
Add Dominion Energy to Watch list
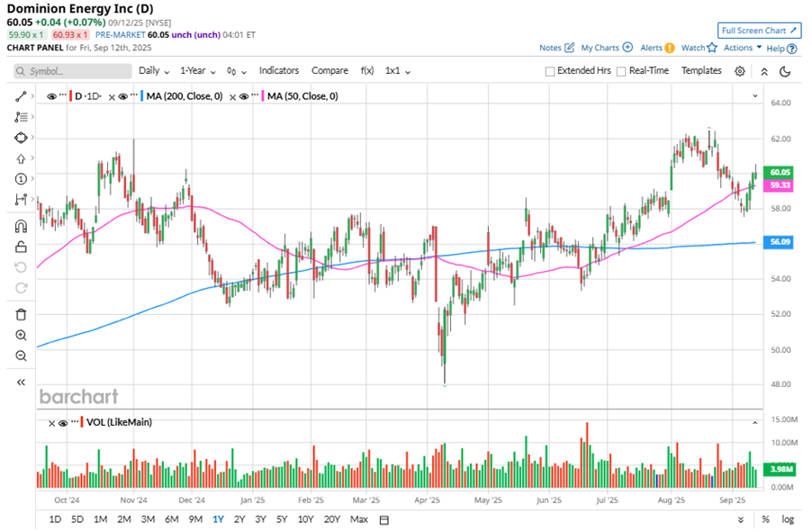pos(699,48)
